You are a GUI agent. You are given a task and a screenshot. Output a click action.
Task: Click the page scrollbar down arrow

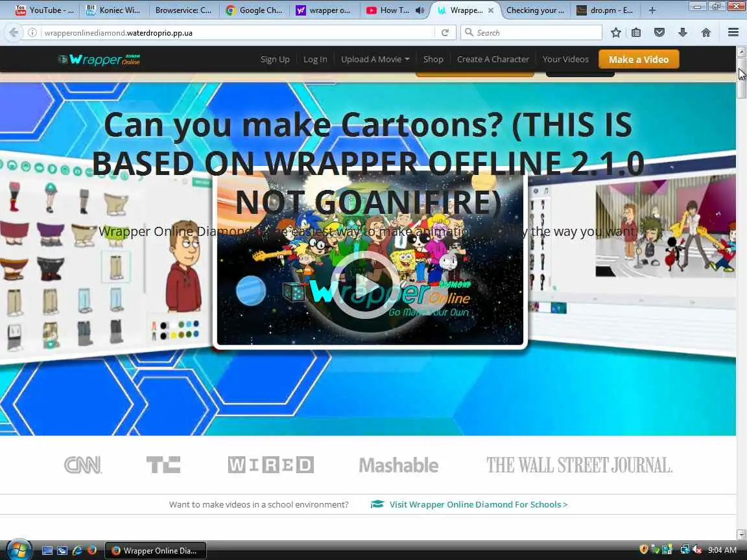741,534
